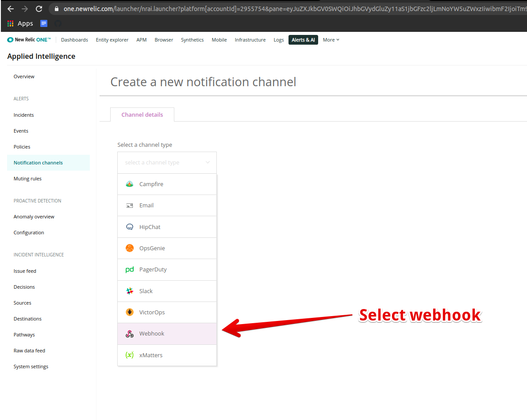This screenshot has height=420, width=527.
Task: Go to Entity explorer
Action: point(112,40)
